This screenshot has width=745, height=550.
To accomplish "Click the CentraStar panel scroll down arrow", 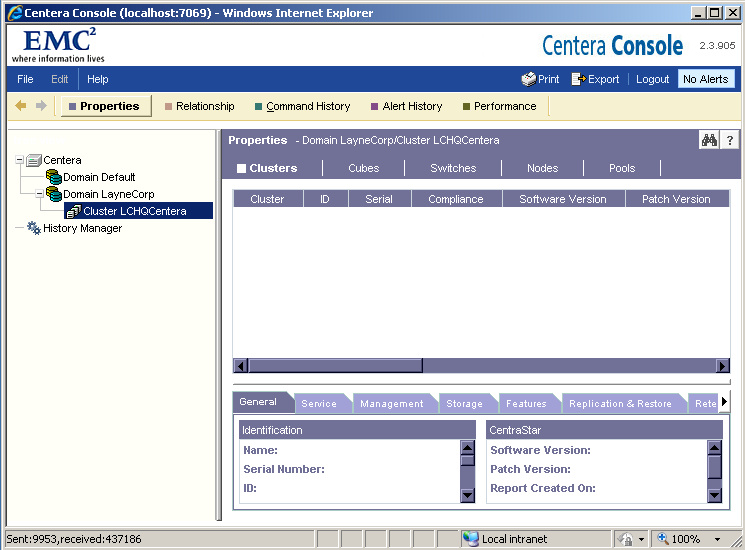I will (x=714, y=495).
